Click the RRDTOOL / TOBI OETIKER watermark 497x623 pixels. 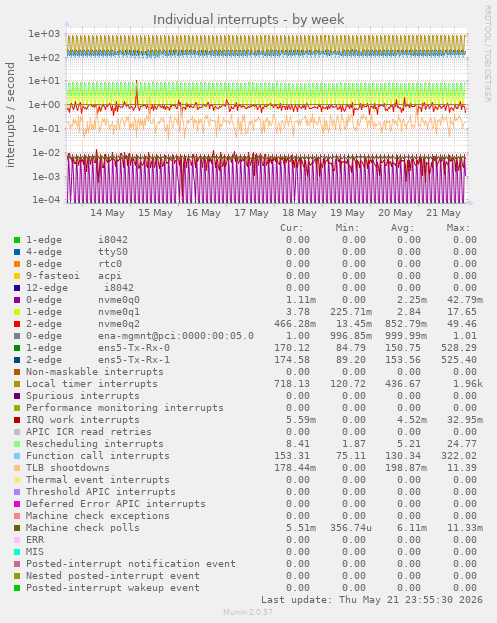coord(487,54)
